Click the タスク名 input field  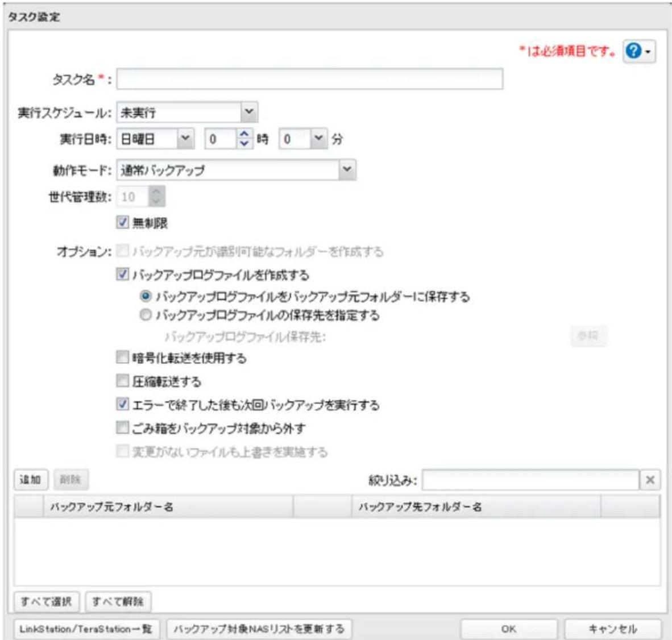(309, 79)
